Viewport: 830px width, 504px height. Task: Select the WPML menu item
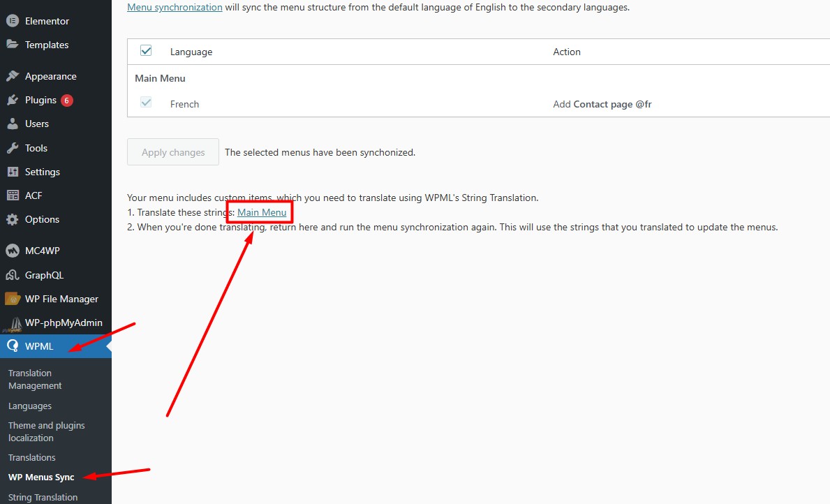[x=56, y=346]
